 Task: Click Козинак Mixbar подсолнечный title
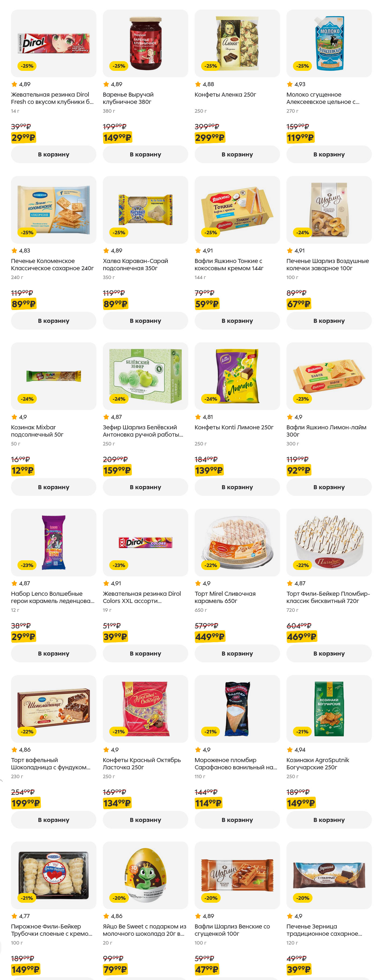(37, 431)
